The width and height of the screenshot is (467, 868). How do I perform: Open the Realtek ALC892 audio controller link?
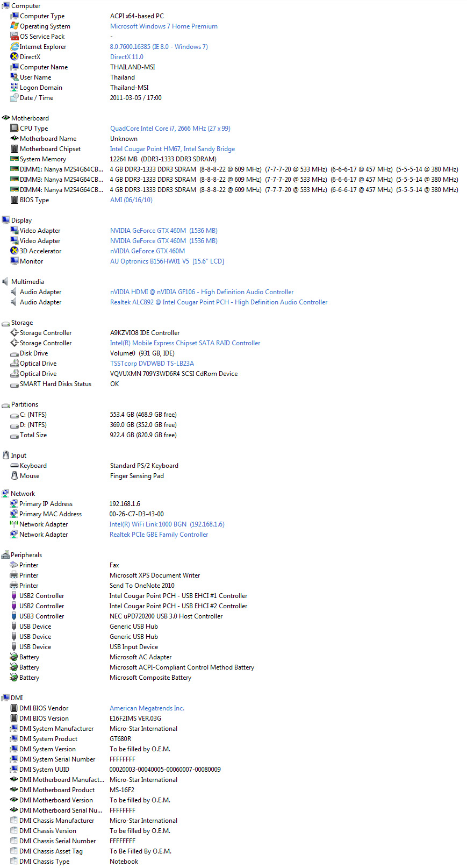pos(219,302)
